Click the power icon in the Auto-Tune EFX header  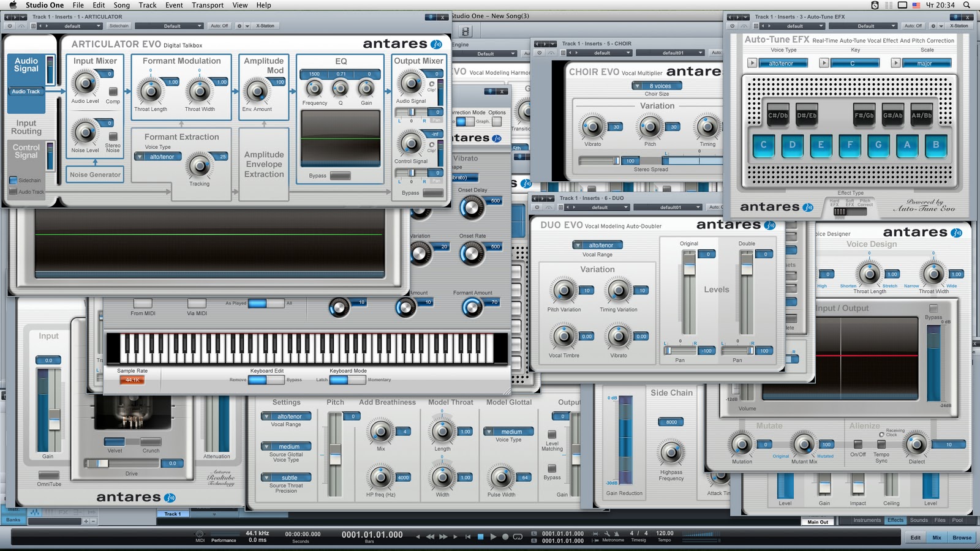[x=731, y=26]
